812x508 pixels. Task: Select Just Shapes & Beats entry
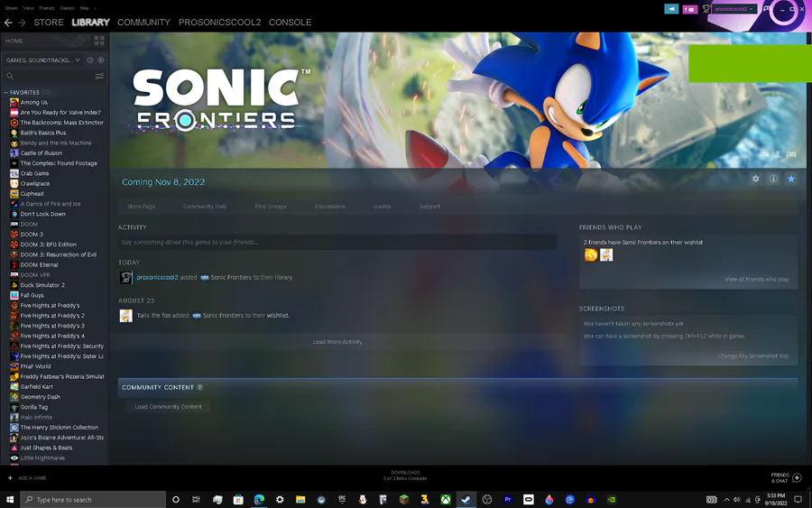pyautogui.click(x=46, y=448)
